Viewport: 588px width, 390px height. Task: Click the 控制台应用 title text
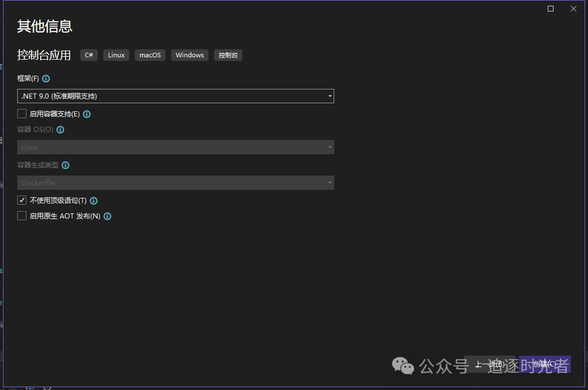click(x=44, y=55)
